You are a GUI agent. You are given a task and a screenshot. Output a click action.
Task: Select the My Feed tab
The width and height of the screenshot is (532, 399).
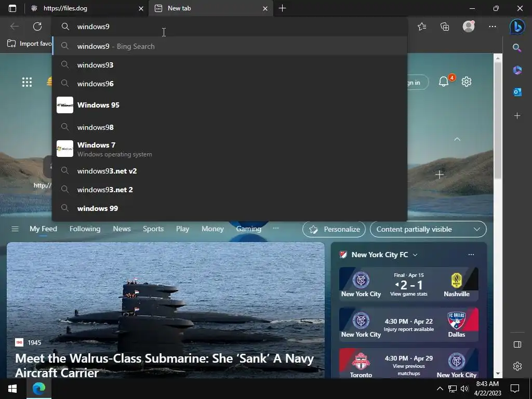[43, 229]
